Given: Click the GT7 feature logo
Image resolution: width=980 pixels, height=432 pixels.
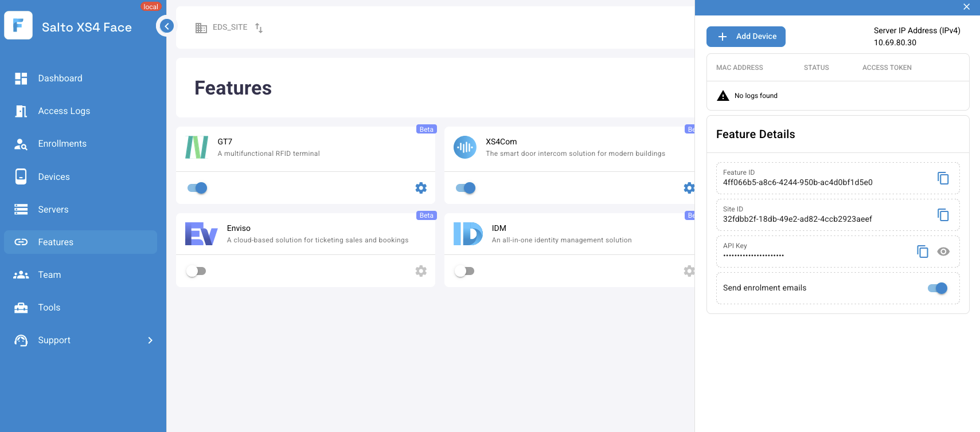Looking at the screenshot, I should (x=197, y=147).
